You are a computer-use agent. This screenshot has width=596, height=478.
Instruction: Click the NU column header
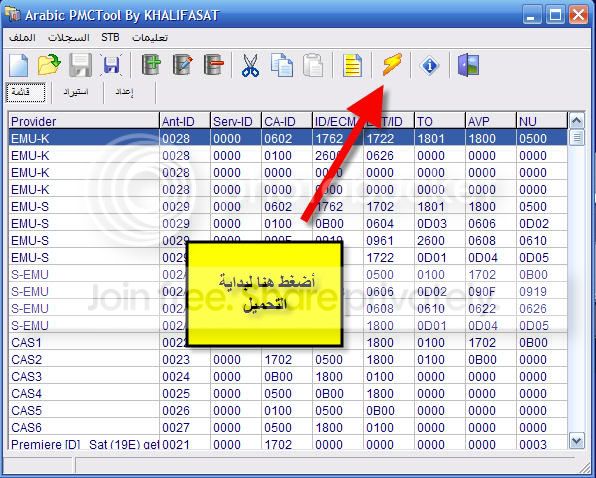point(542,121)
